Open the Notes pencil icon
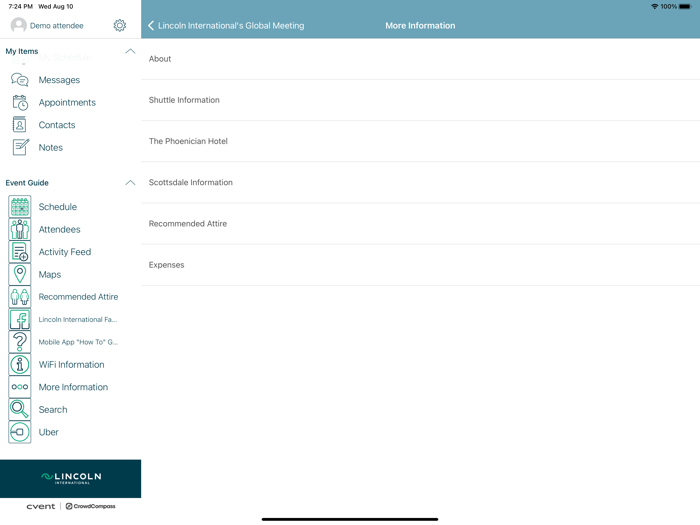Image resolution: width=700 pixels, height=525 pixels. point(21,147)
